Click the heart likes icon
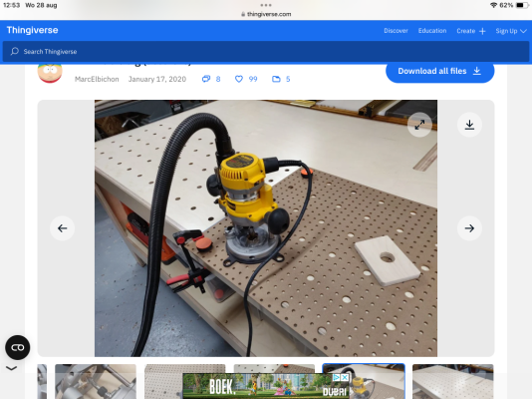532x399 pixels. (x=239, y=79)
